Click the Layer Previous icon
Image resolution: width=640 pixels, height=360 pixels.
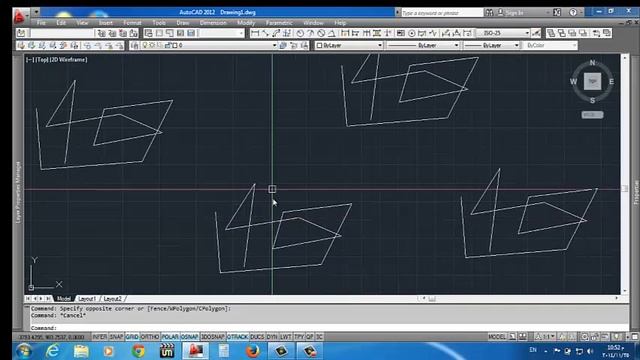click(x=293, y=45)
